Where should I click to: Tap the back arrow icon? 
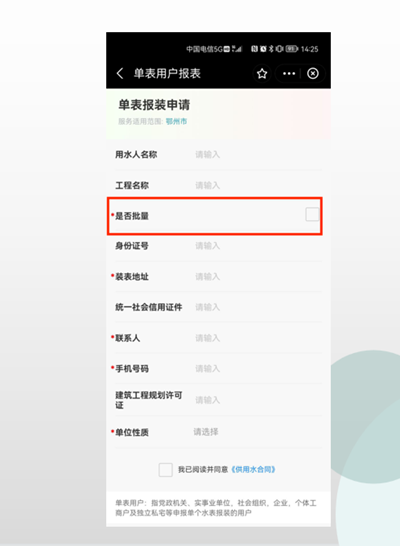click(120, 73)
